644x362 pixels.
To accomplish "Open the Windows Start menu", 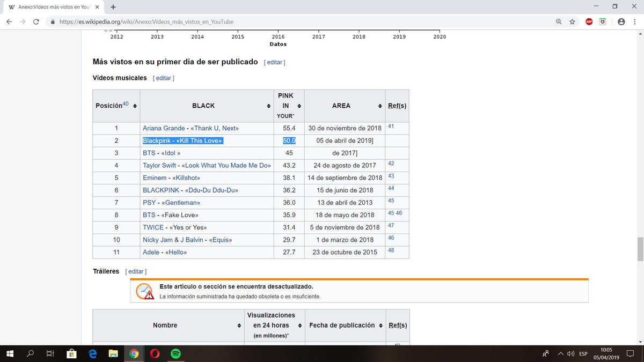I will pyautogui.click(x=10, y=353).
